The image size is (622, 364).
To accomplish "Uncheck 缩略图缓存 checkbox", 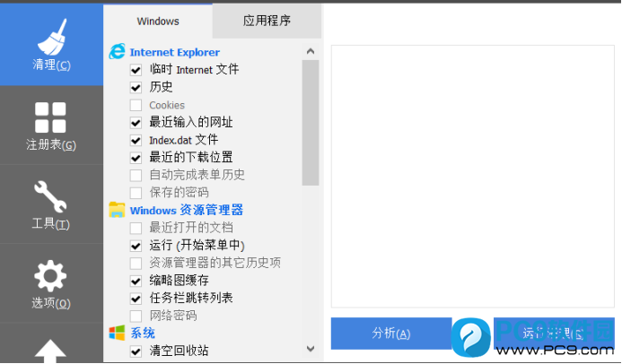I will (136, 281).
